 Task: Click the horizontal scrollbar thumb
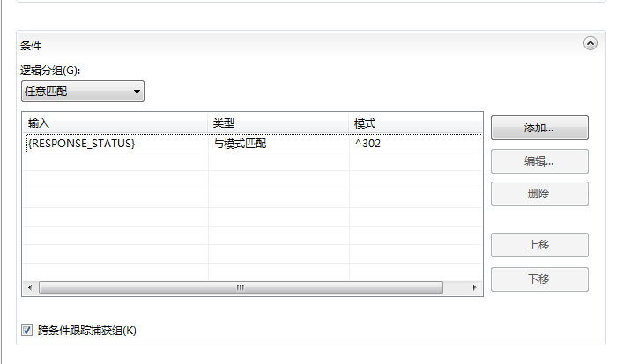[x=241, y=287]
